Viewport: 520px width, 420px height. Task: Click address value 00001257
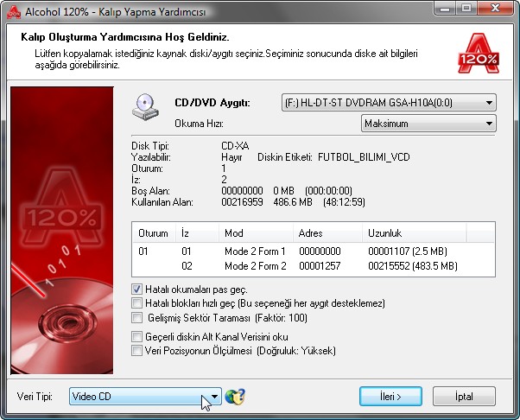(x=320, y=265)
